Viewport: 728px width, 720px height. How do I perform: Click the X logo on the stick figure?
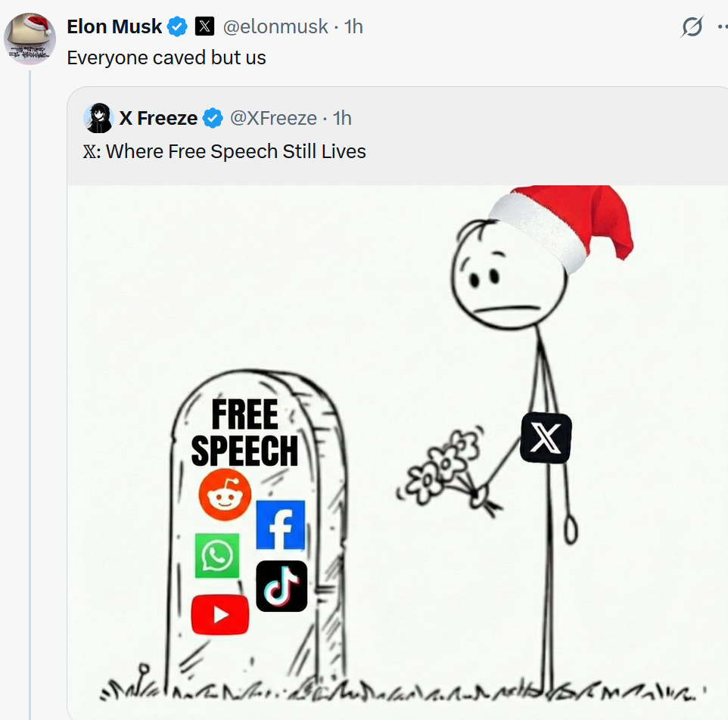click(x=546, y=438)
